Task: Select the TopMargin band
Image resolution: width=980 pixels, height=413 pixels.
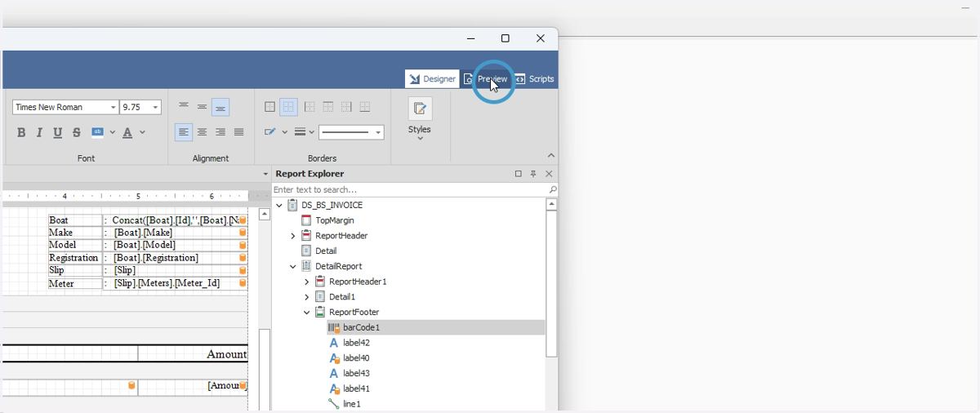Action: (x=334, y=220)
